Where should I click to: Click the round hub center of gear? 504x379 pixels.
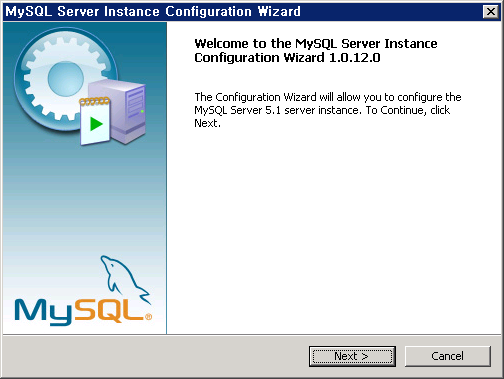point(65,79)
